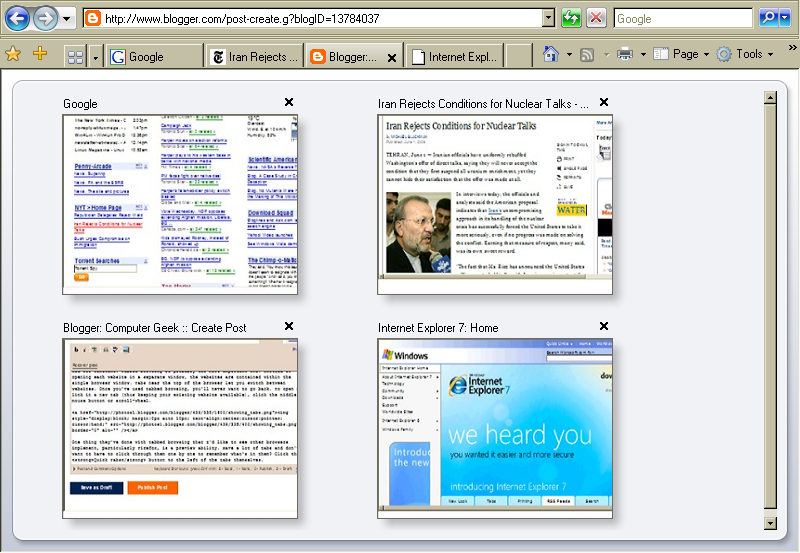Click the Quick Tabs vertical scrollbar thumb
The height and width of the screenshot is (553, 800).
(770, 307)
